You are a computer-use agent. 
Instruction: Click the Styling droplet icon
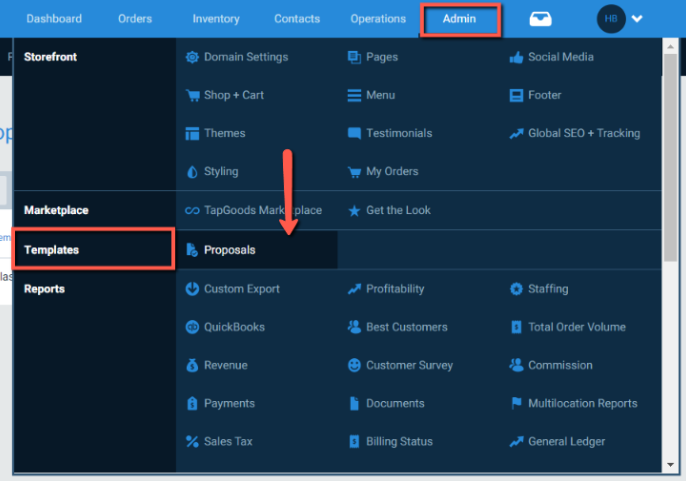coord(192,172)
